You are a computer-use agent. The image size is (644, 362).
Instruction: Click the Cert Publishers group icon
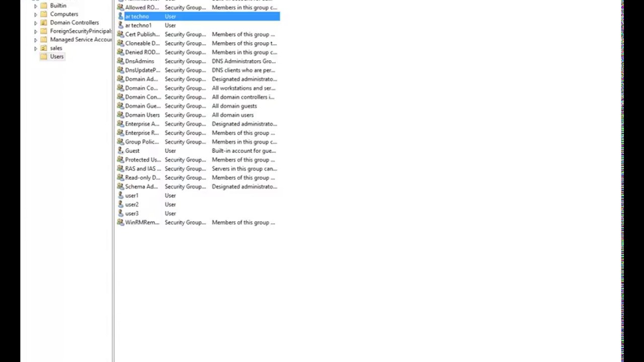pyautogui.click(x=120, y=34)
